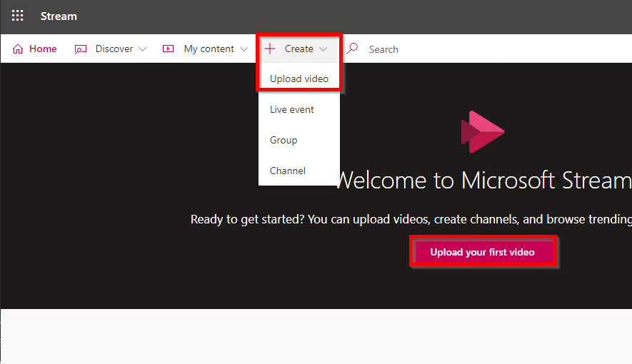Open the app launcher waffle icon
This screenshot has width=632, height=364.
click(x=18, y=16)
